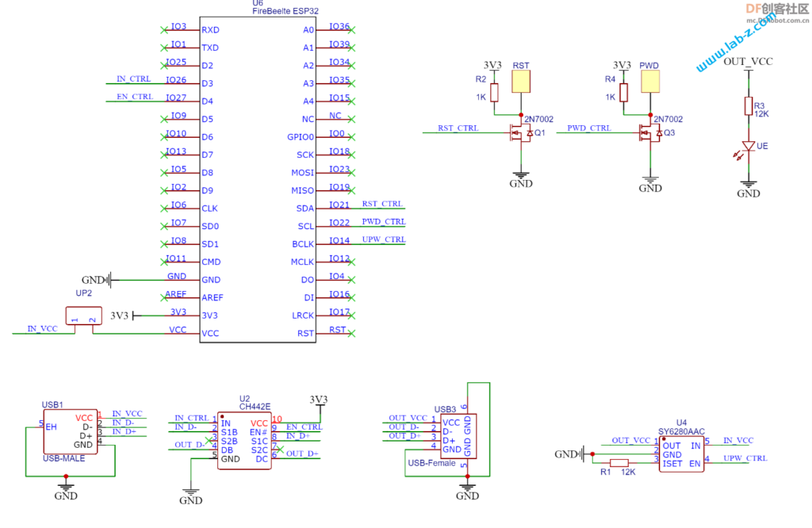The width and height of the screenshot is (812, 528).
Task: Click the IN_VCC net label left of UP2
Action: 43,329
